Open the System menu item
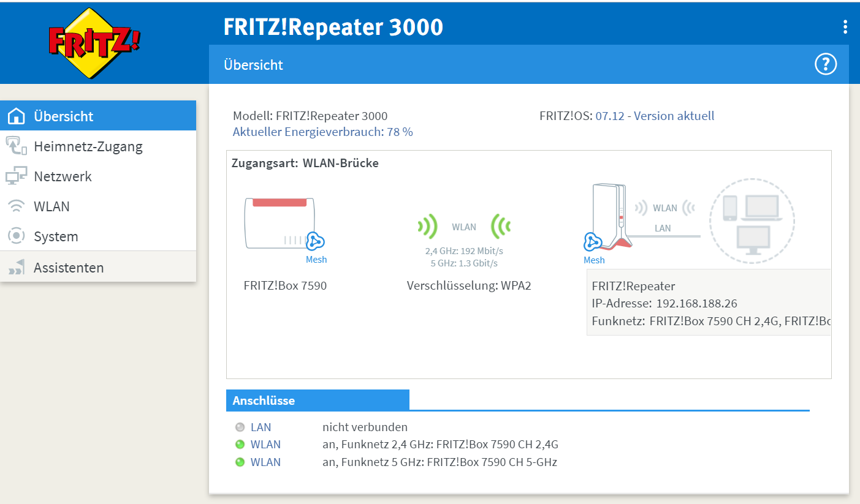This screenshot has height=504, width=860. point(98,236)
